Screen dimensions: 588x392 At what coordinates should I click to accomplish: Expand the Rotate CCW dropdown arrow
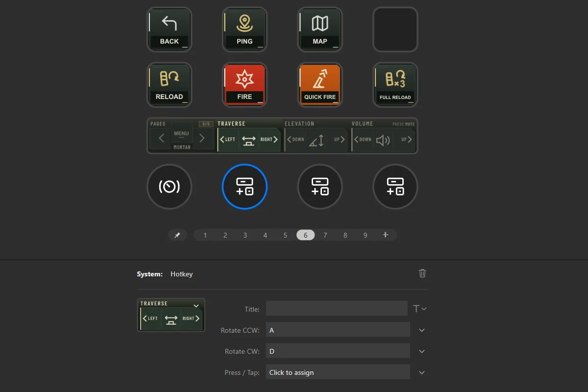(422, 330)
